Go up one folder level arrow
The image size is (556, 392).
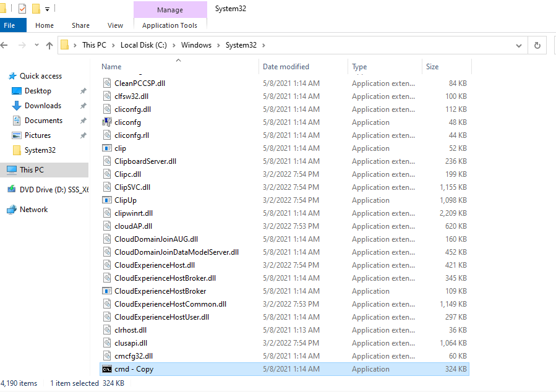[49, 45]
